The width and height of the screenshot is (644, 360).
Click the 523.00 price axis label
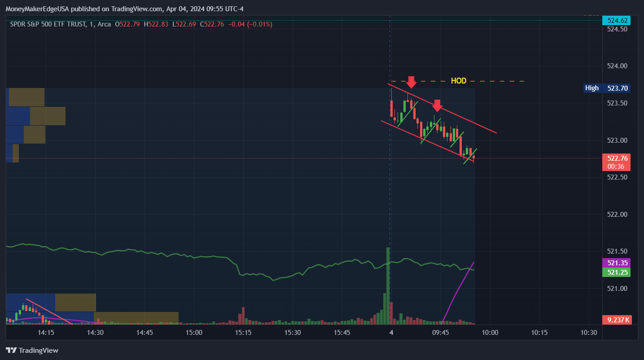(617, 140)
